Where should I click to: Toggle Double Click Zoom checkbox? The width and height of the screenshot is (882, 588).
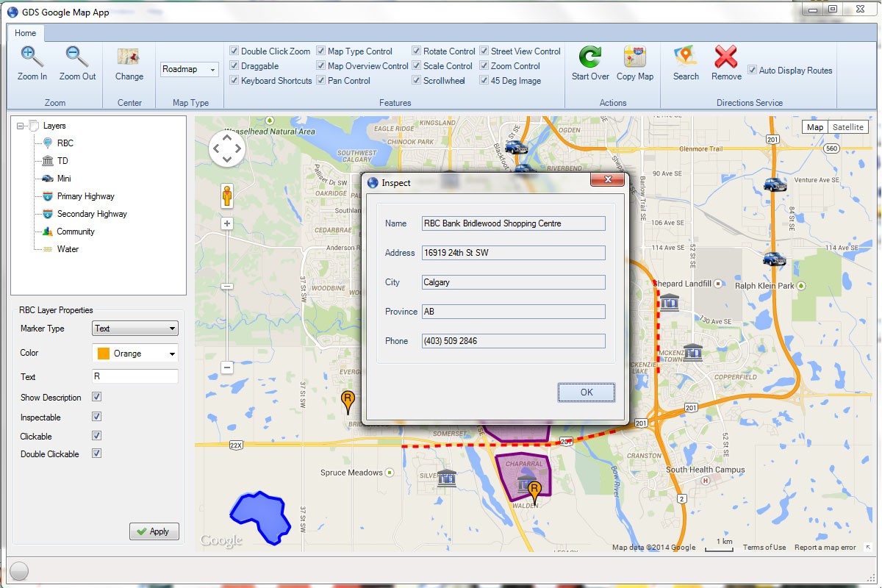click(x=234, y=51)
